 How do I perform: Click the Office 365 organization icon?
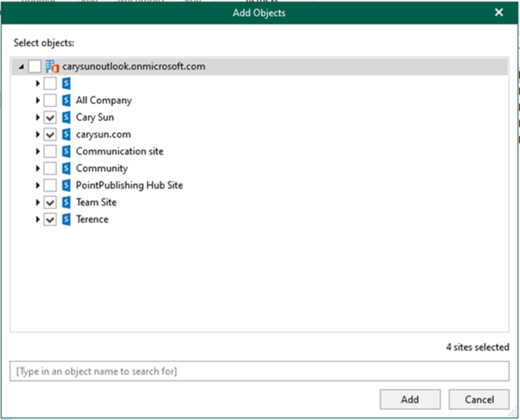coord(52,66)
